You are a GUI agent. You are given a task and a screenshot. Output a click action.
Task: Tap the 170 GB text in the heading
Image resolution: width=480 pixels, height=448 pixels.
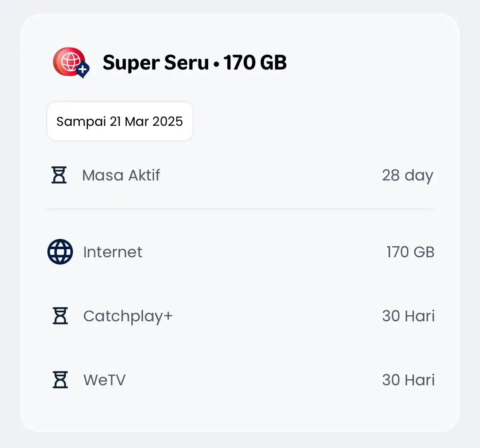click(255, 63)
